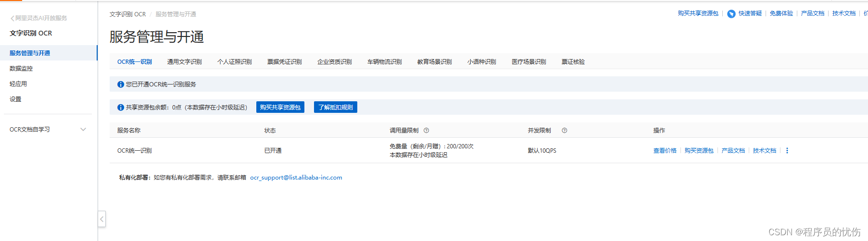
Task: Click 购买共享资源包 in the top bar
Action: [698, 13]
